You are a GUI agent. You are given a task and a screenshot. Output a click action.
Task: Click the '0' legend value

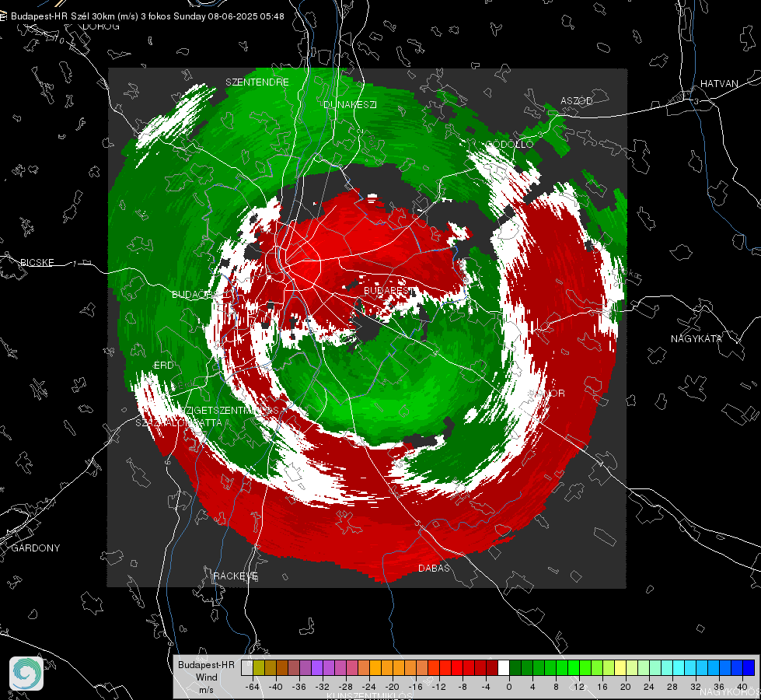pos(509,687)
